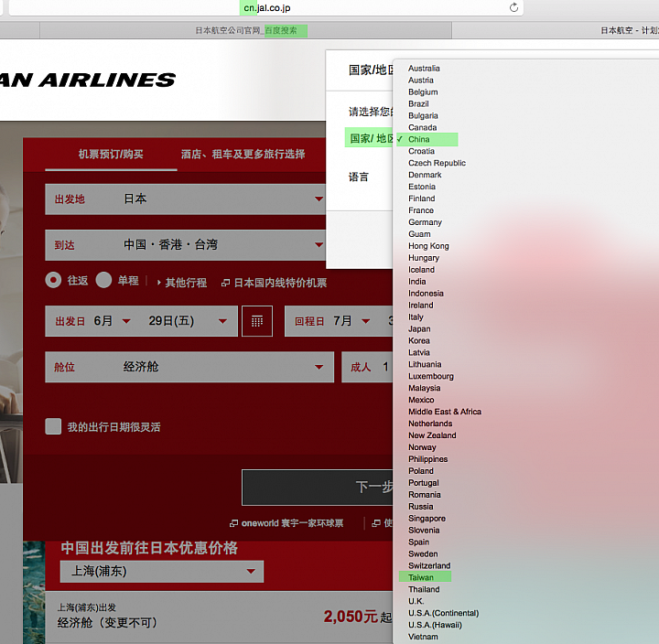The height and width of the screenshot is (644, 659).
Task: Select Finland from the country list
Action: coord(422,199)
